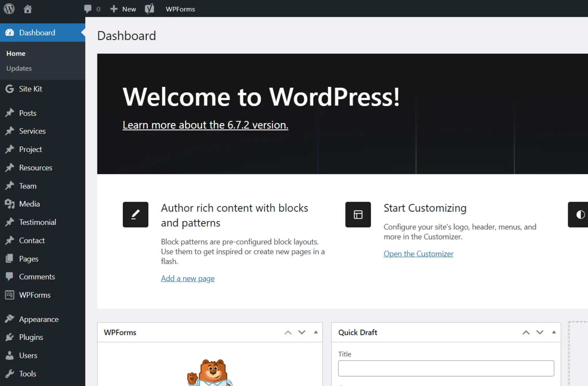Open comments bubble icon in admin bar
Screen dimensions: 588x386
click(x=88, y=9)
